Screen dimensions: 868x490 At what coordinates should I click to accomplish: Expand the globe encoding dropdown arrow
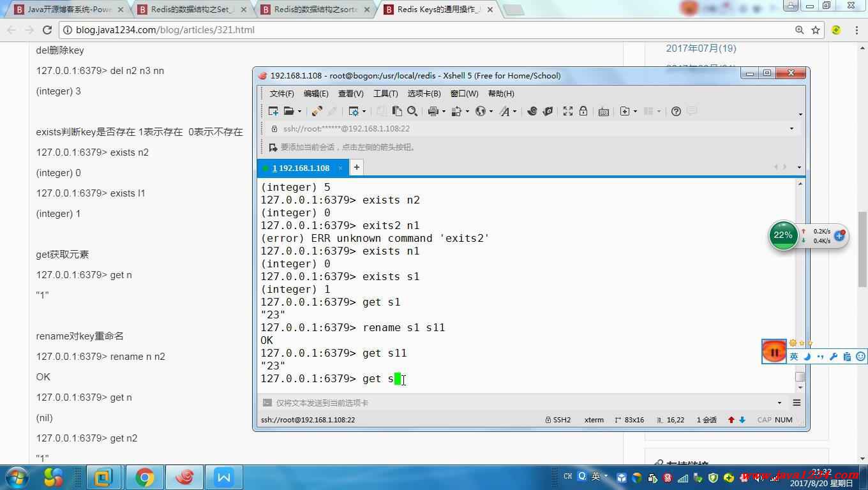click(x=491, y=112)
